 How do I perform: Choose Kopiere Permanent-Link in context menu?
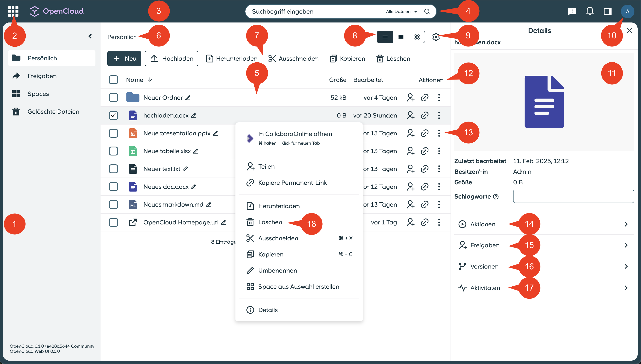pos(299,183)
